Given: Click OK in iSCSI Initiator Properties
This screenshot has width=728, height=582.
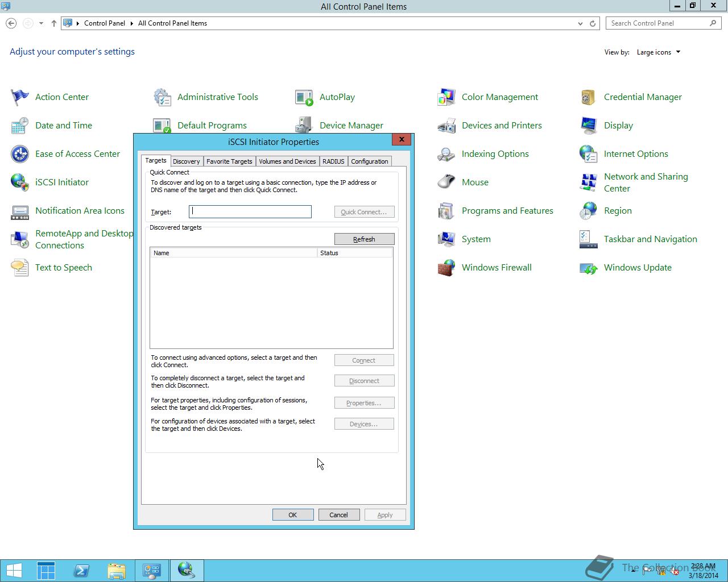Looking at the screenshot, I should [x=293, y=515].
